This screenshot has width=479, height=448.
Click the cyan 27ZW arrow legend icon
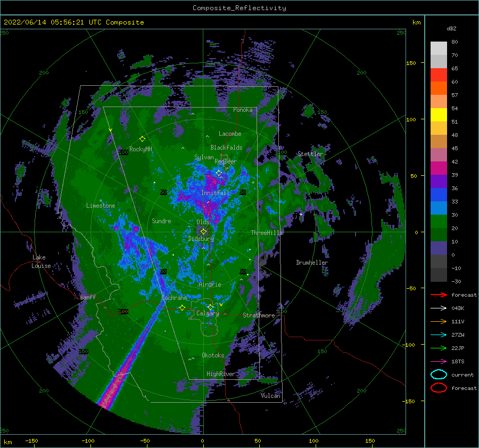pyautogui.click(x=439, y=335)
